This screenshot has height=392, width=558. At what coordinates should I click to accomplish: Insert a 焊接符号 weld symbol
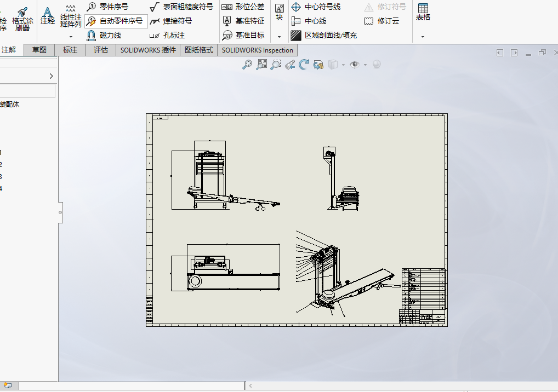coord(171,21)
